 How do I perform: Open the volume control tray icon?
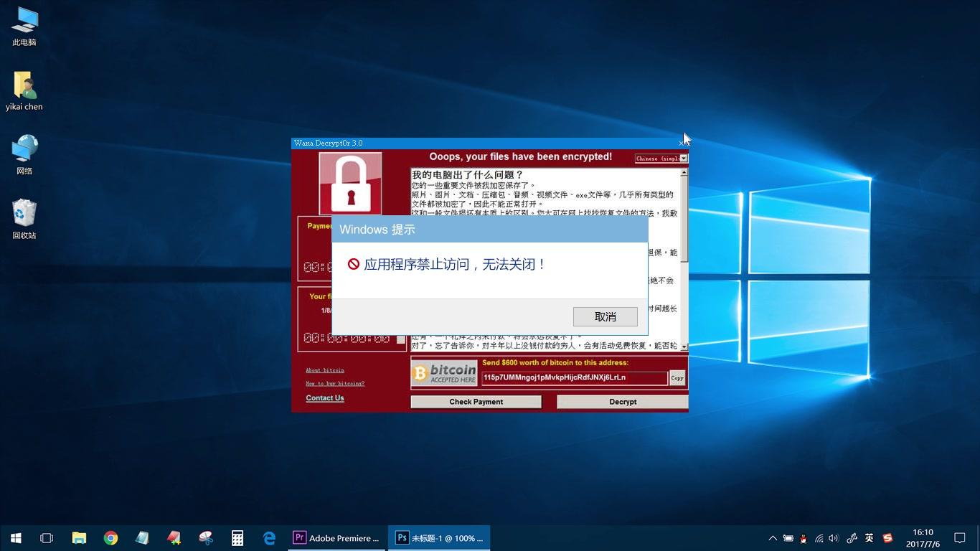834,538
